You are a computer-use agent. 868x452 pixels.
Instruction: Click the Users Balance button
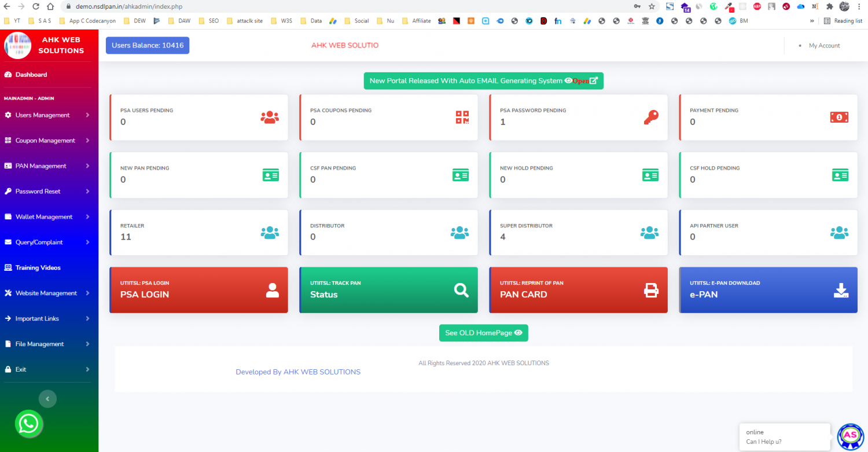click(148, 45)
